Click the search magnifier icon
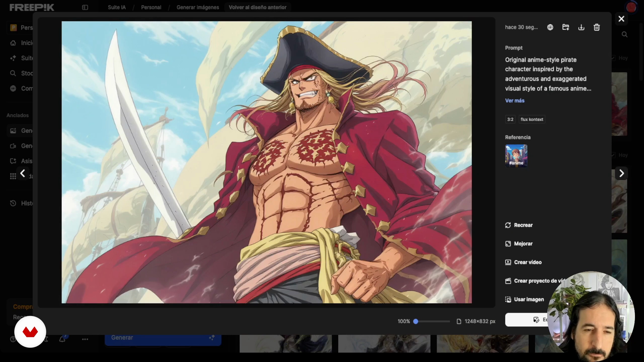 tap(625, 34)
